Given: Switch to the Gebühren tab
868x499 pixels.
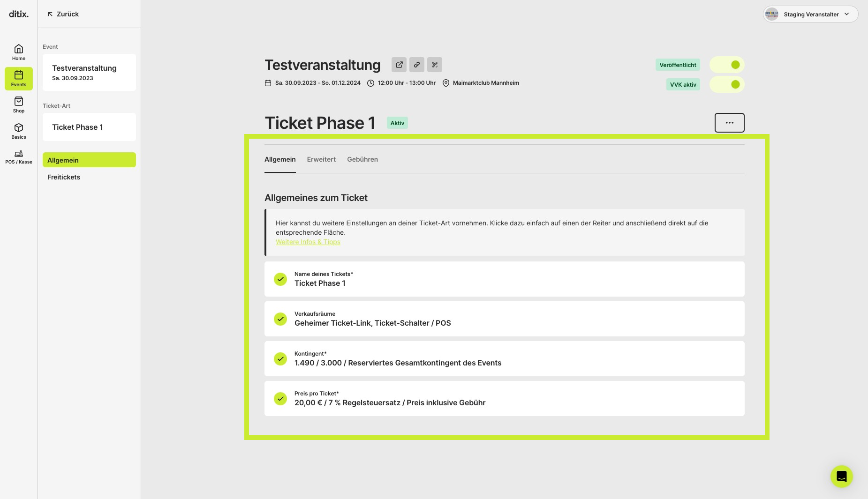Looking at the screenshot, I should 362,159.
